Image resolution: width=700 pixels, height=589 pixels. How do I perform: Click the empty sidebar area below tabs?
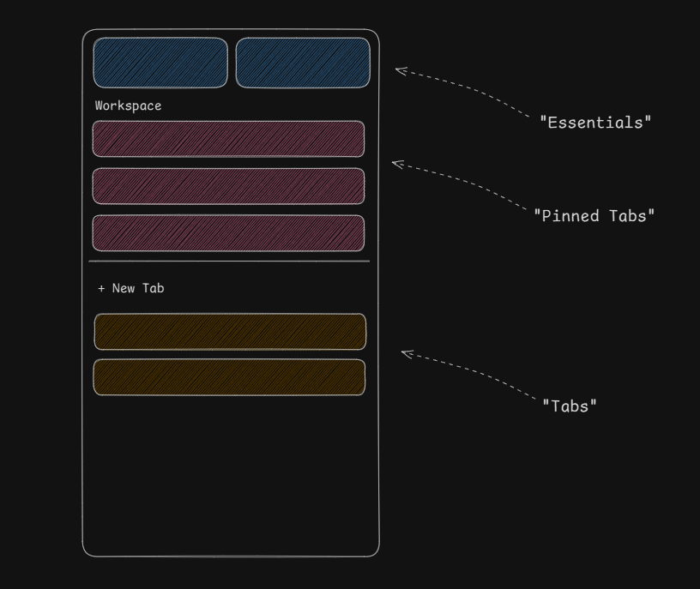point(231,475)
